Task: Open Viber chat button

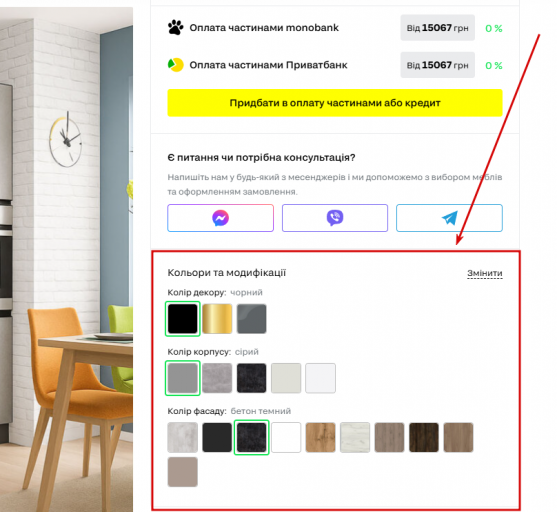Action: coord(335,218)
